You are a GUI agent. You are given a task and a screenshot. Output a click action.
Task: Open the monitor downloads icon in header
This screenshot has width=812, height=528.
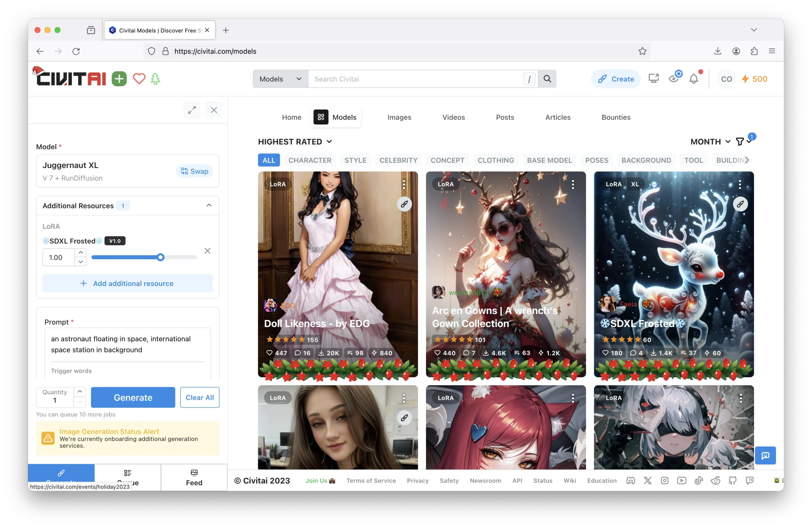[x=653, y=79]
